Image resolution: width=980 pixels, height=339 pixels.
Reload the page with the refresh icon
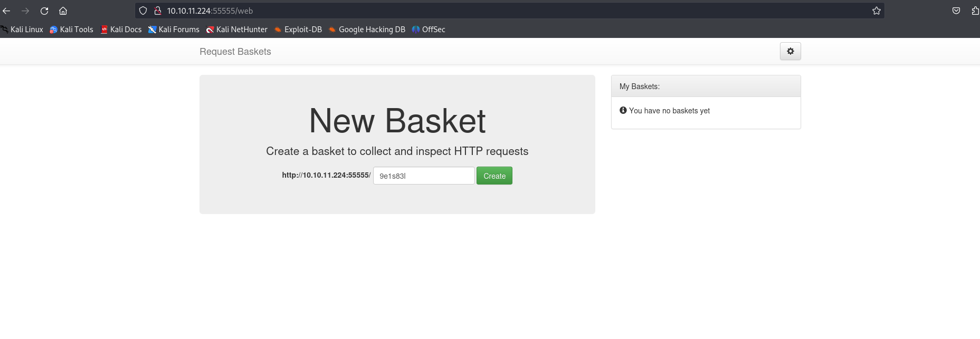click(x=44, y=11)
